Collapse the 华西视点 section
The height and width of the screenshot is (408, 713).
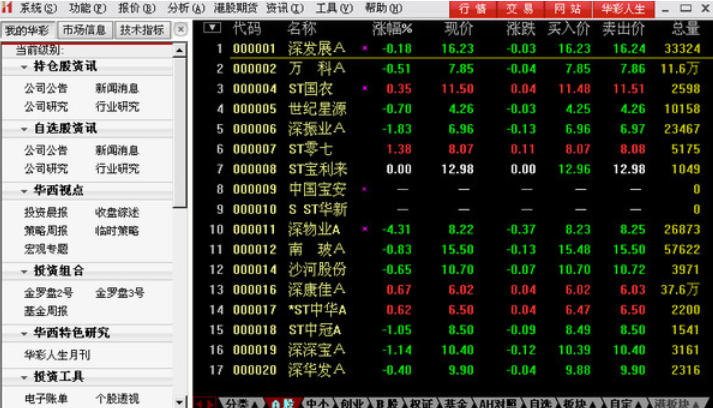[24, 190]
